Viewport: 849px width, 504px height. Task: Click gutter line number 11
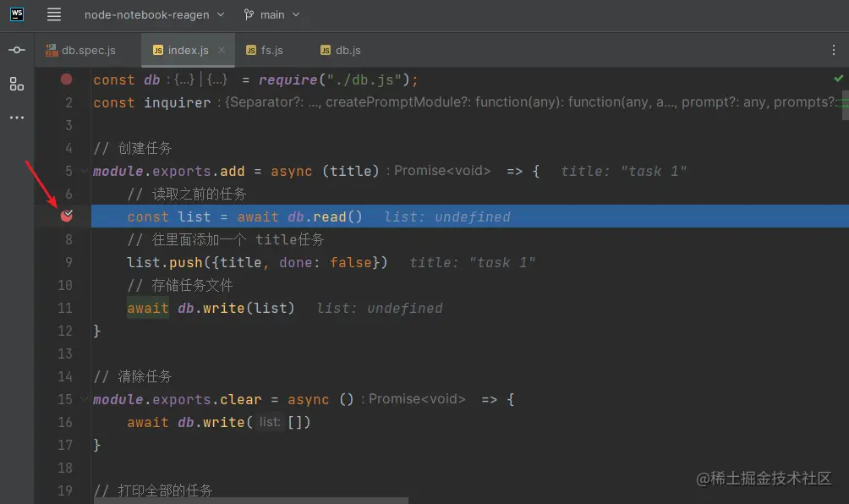point(65,308)
